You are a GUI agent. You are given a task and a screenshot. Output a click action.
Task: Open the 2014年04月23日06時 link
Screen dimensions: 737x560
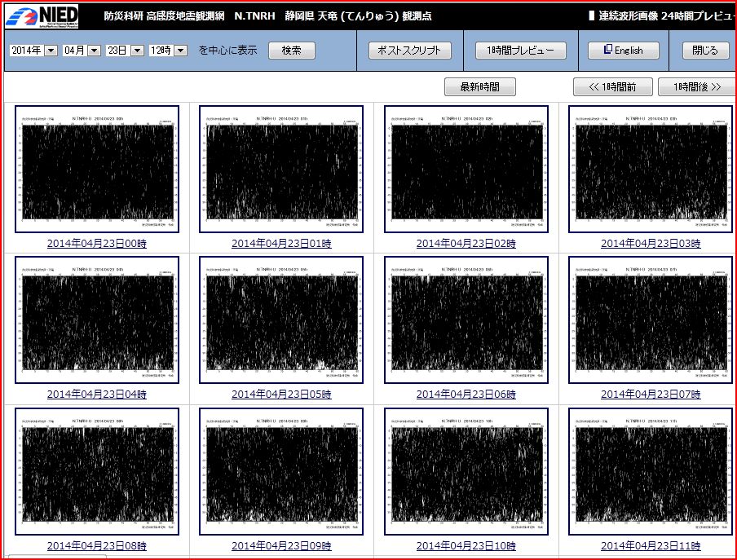[x=466, y=395]
